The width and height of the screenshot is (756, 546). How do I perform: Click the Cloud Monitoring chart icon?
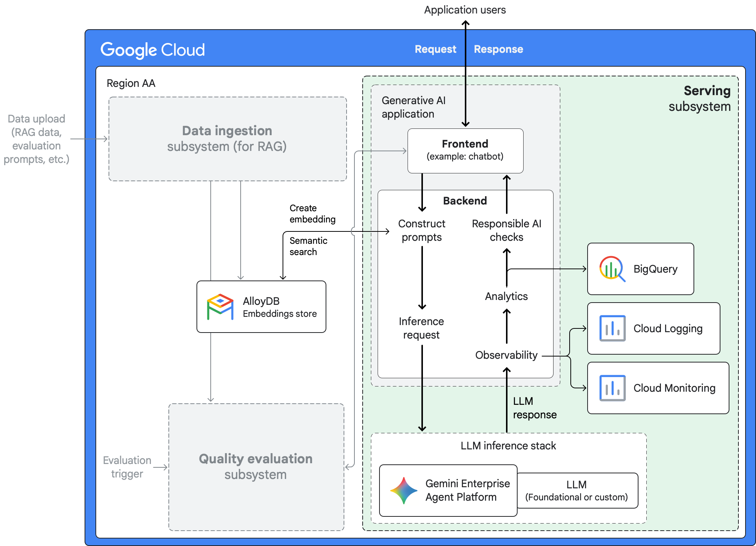point(612,388)
